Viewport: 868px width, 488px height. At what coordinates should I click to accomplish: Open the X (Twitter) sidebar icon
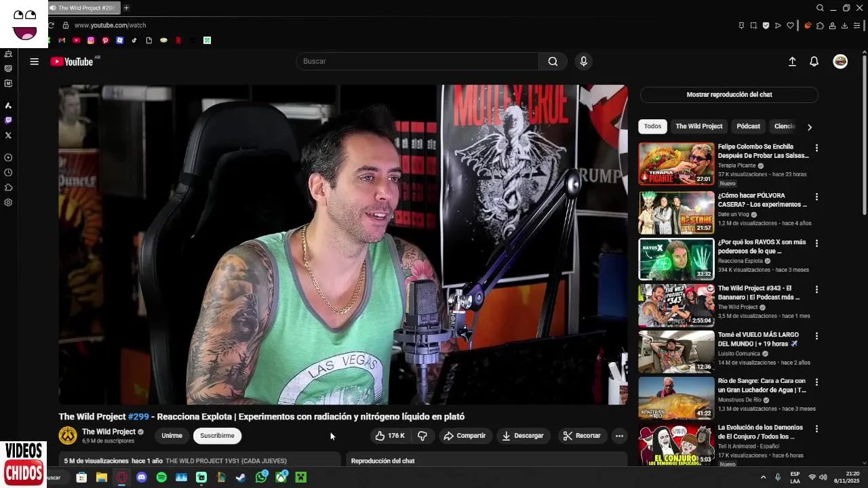(x=8, y=136)
